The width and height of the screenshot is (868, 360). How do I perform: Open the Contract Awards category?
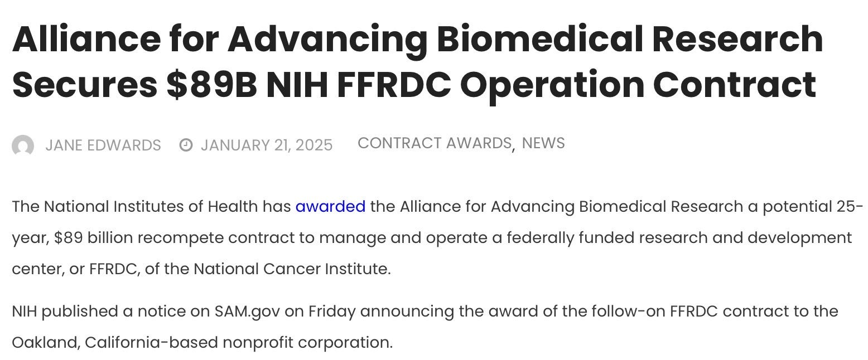point(435,143)
